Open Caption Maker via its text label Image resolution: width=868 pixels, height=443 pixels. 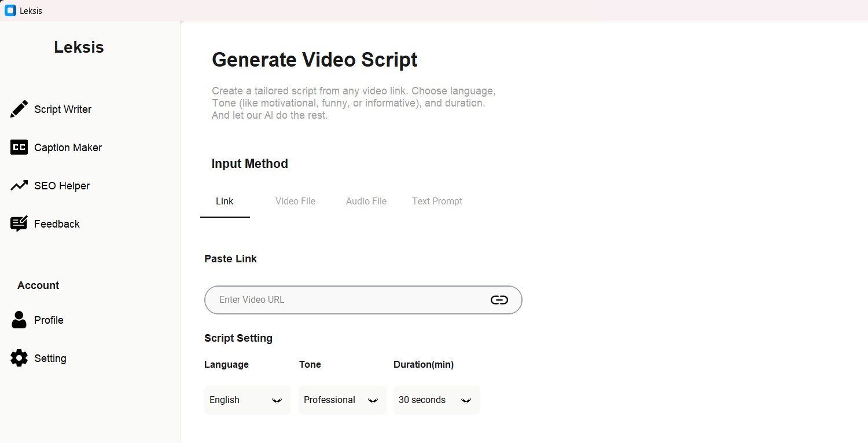tap(68, 148)
